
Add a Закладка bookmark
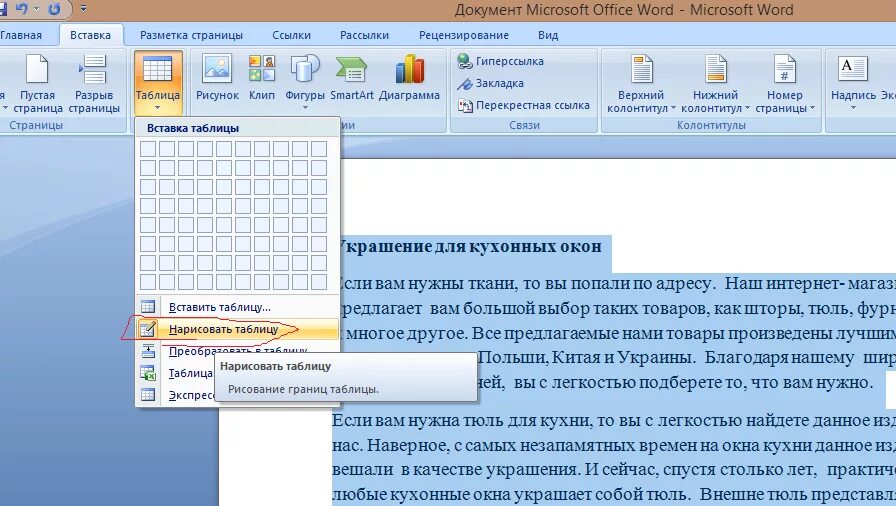click(x=491, y=83)
